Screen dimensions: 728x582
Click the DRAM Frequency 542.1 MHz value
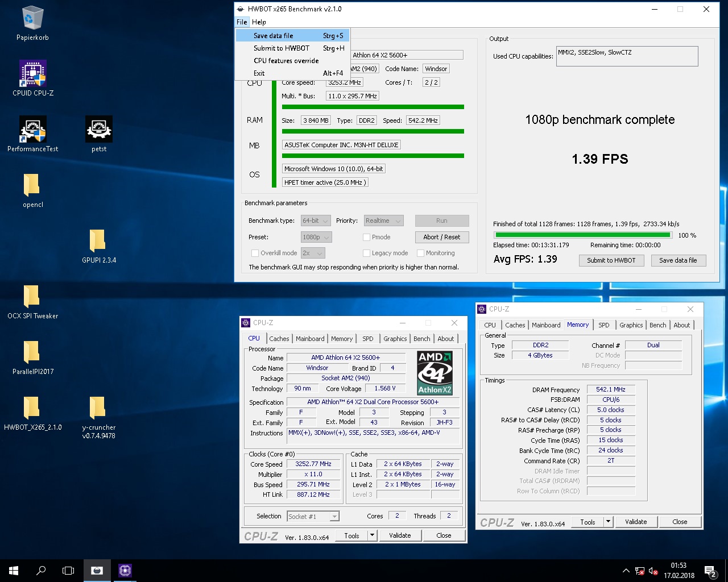point(610,390)
